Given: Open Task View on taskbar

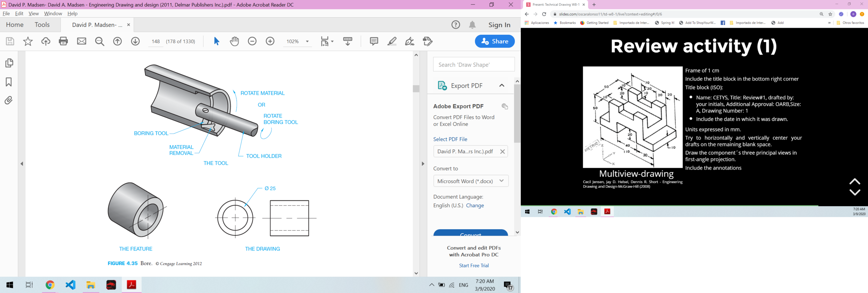Looking at the screenshot, I should [x=29, y=285].
